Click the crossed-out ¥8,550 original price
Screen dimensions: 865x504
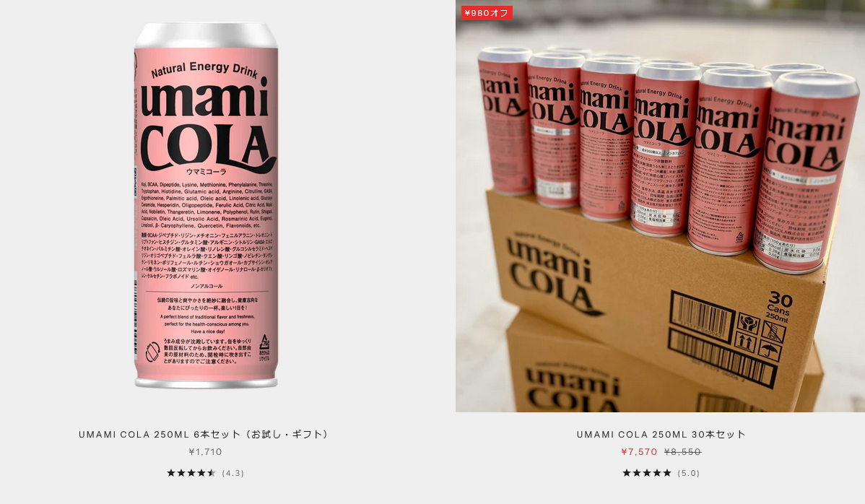click(x=682, y=451)
